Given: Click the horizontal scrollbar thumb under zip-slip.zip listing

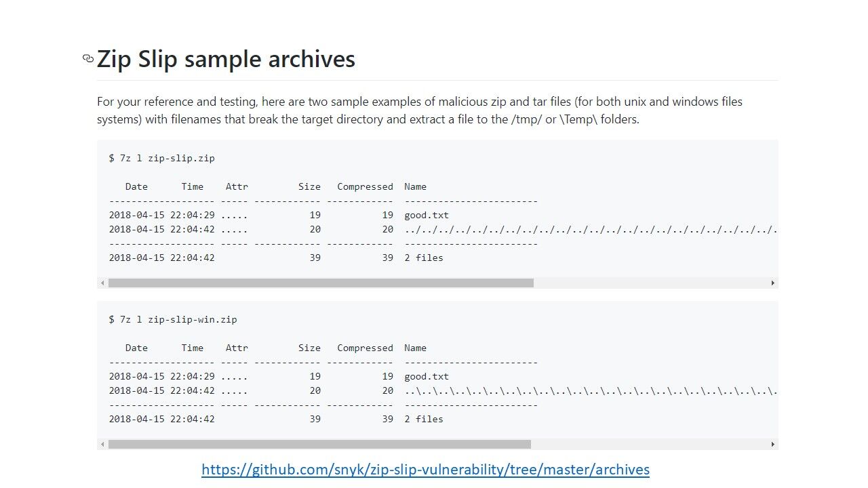Looking at the screenshot, I should tap(321, 283).
